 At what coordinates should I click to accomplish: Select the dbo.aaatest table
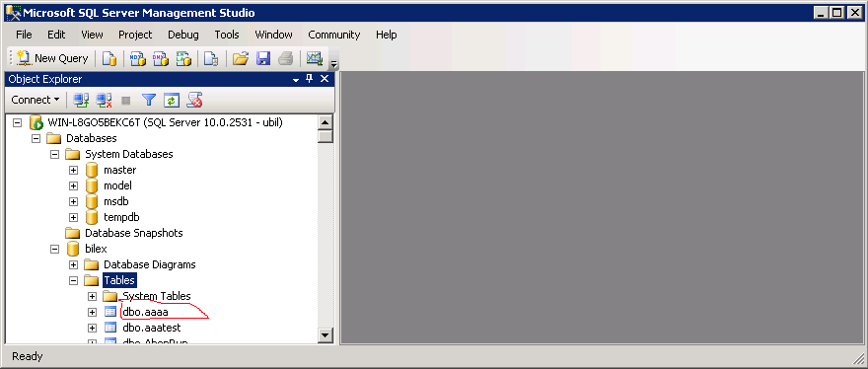click(x=152, y=328)
